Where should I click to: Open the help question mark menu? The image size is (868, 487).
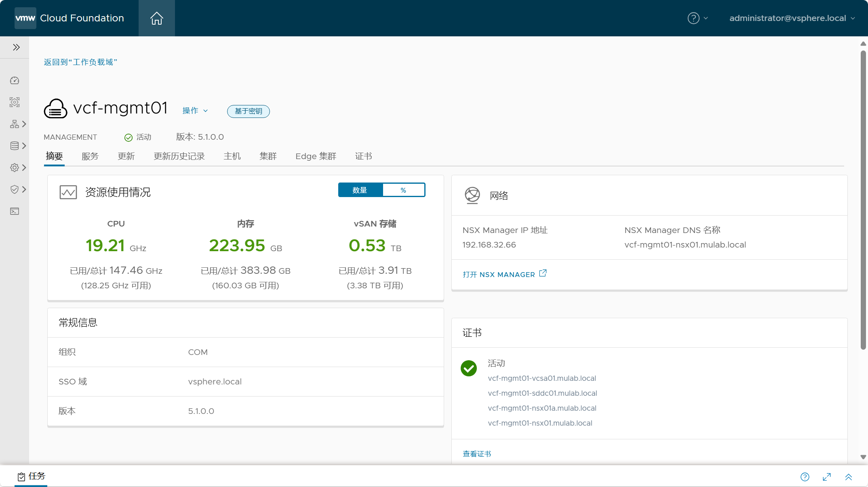coord(693,18)
